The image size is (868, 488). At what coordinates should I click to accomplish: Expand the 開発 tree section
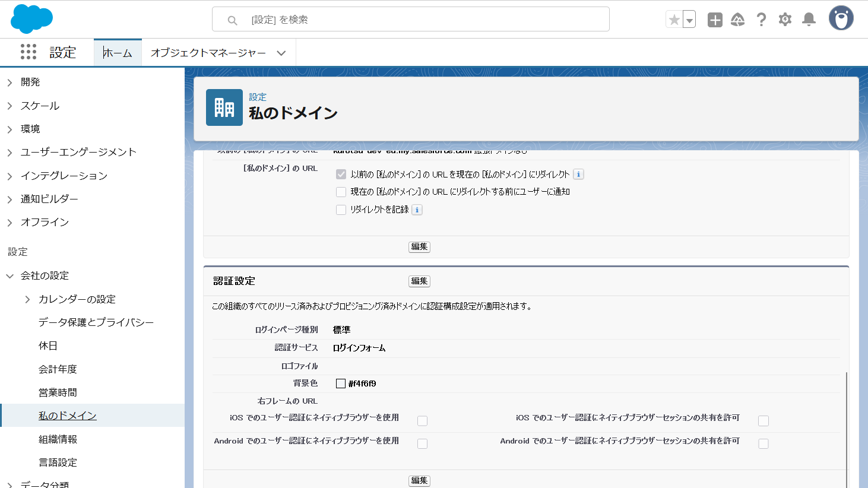[9, 83]
